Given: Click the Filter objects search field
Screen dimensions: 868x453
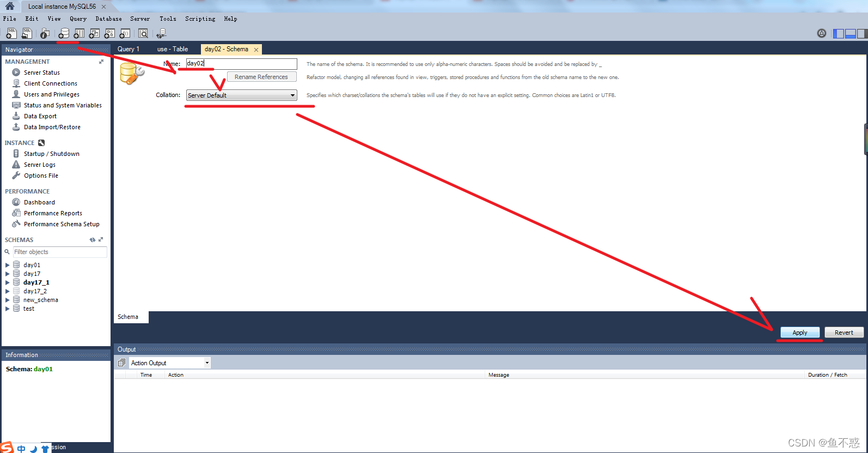Looking at the screenshot, I should click(60, 252).
